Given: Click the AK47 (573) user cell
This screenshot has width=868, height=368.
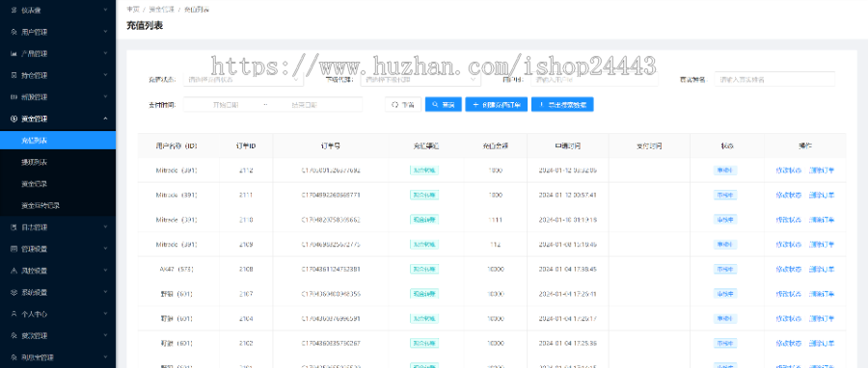Looking at the screenshot, I should [x=176, y=269].
